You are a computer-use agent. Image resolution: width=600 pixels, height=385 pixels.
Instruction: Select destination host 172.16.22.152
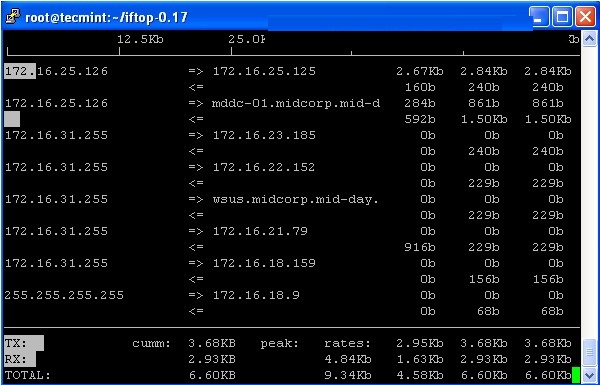[264, 167]
